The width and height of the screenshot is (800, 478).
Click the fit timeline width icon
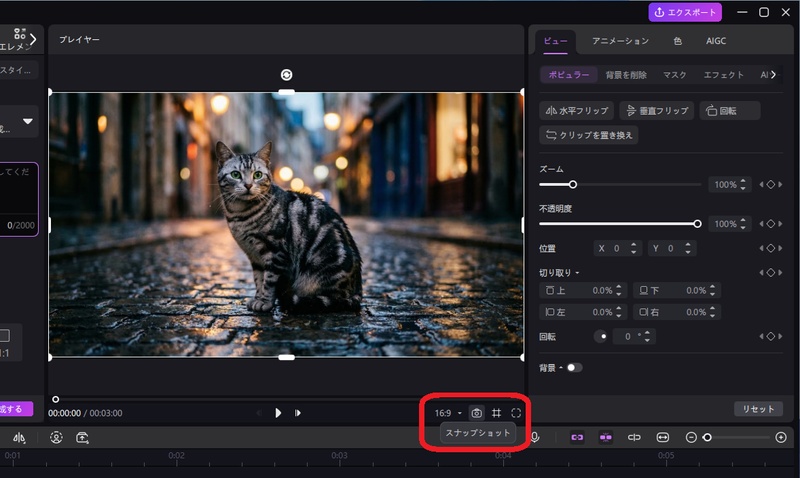(662, 437)
